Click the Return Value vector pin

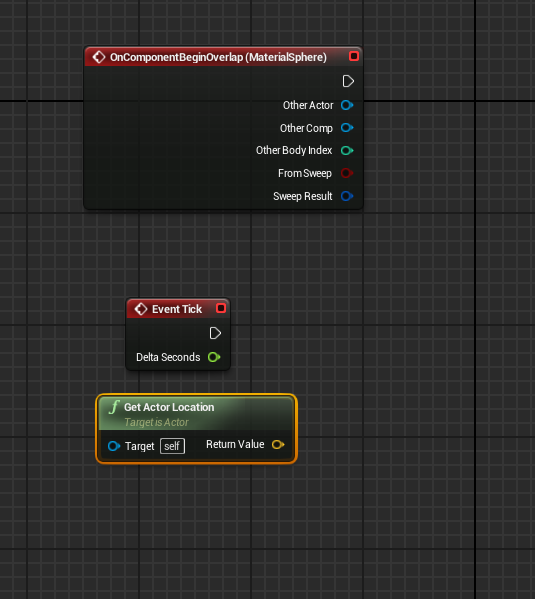[278, 445]
